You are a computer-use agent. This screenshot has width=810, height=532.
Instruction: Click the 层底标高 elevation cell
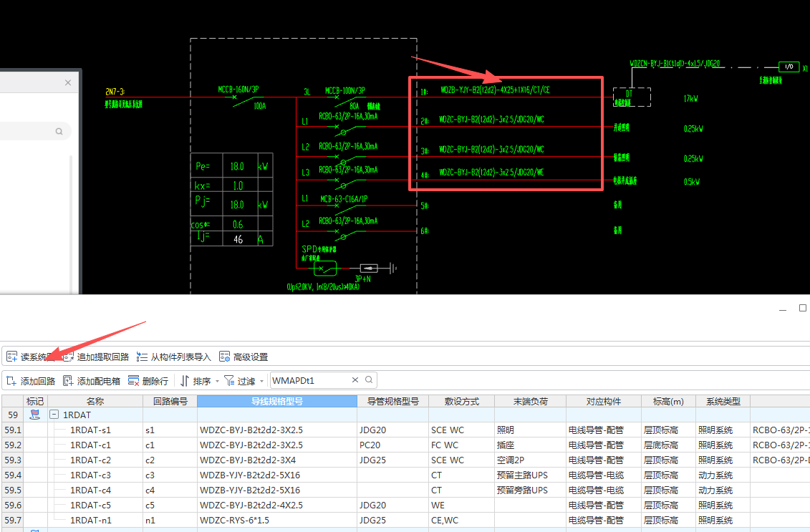point(668,445)
